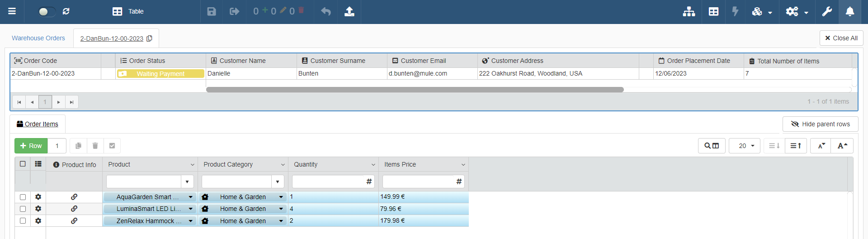Open settings gear for AquaGarden row
Image resolution: width=868 pixels, height=239 pixels.
coord(38,197)
